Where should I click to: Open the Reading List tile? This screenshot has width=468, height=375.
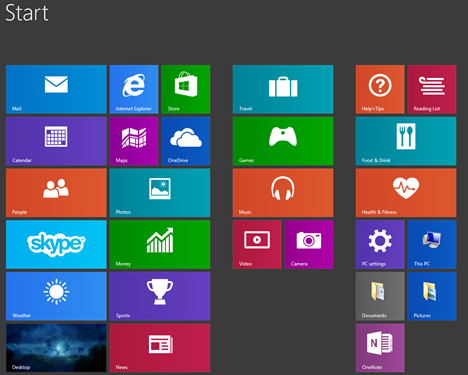(x=432, y=89)
